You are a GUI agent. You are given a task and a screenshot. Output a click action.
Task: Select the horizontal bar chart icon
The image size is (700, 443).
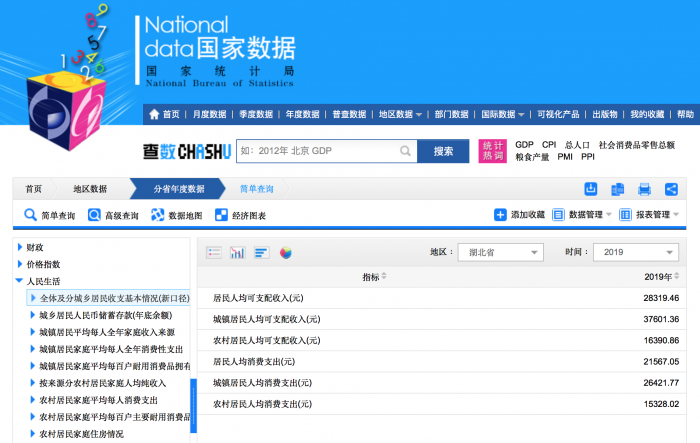click(261, 252)
